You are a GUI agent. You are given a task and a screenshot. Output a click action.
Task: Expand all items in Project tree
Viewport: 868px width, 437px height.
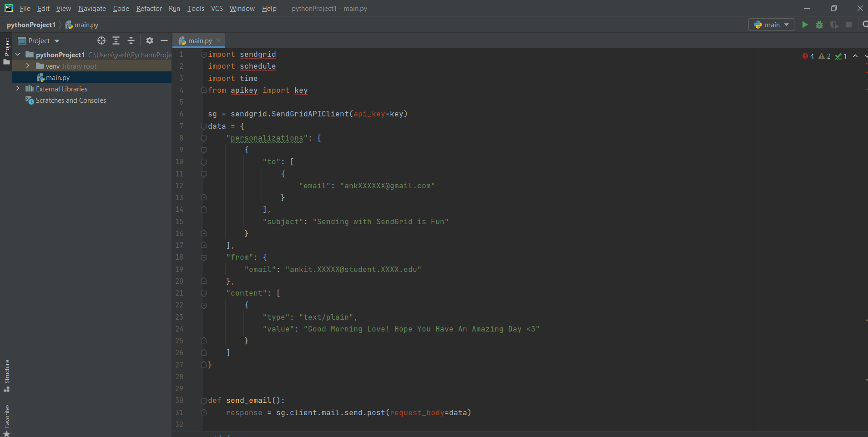[x=116, y=40]
